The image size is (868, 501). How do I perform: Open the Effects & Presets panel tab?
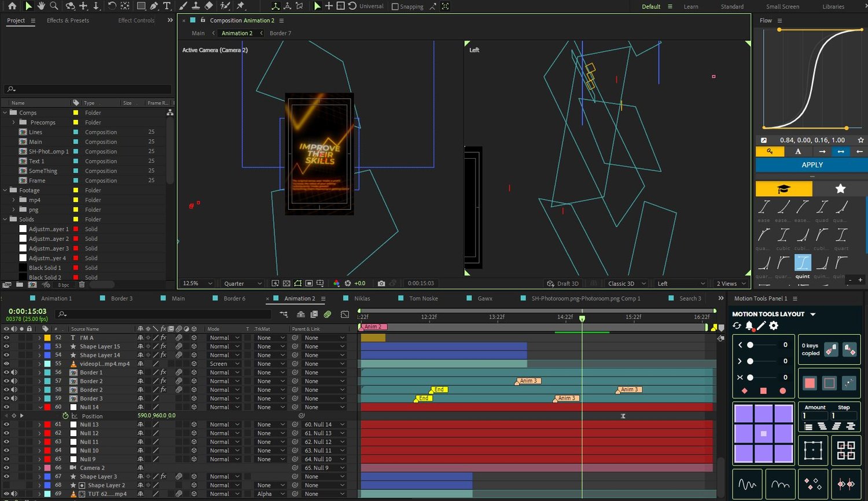click(68, 20)
